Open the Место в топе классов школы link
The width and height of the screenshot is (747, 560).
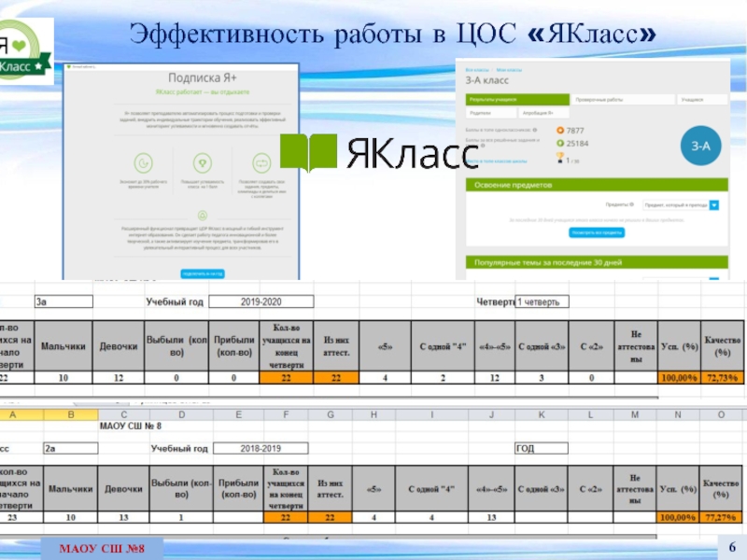pos(497,161)
